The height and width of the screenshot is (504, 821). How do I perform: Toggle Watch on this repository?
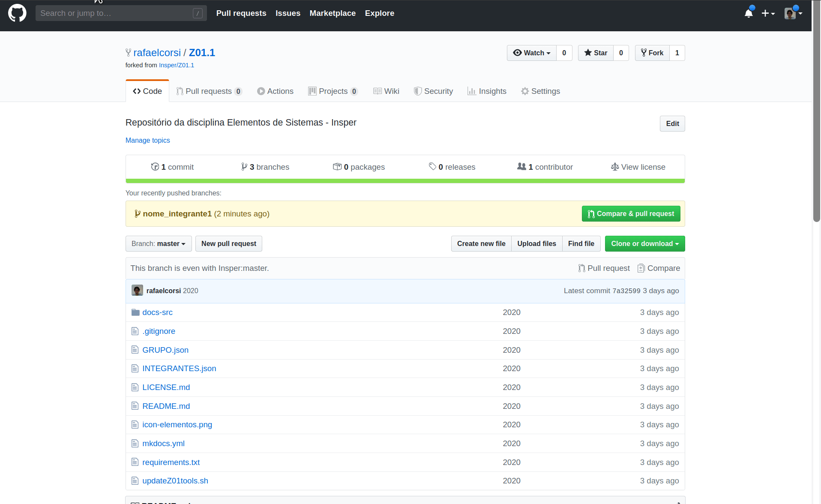531,53
